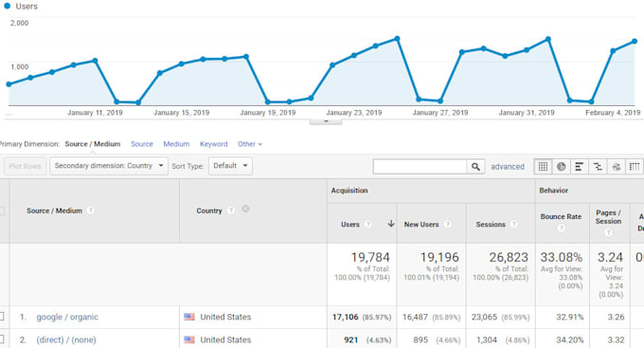Switch to performance bar view
Image resolution: width=644 pixels, height=348 pixels.
click(x=579, y=167)
